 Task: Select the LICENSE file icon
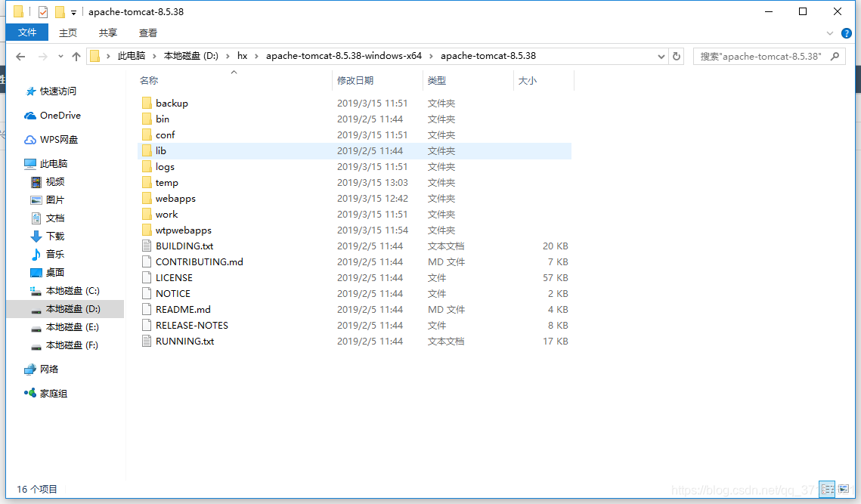(x=147, y=277)
